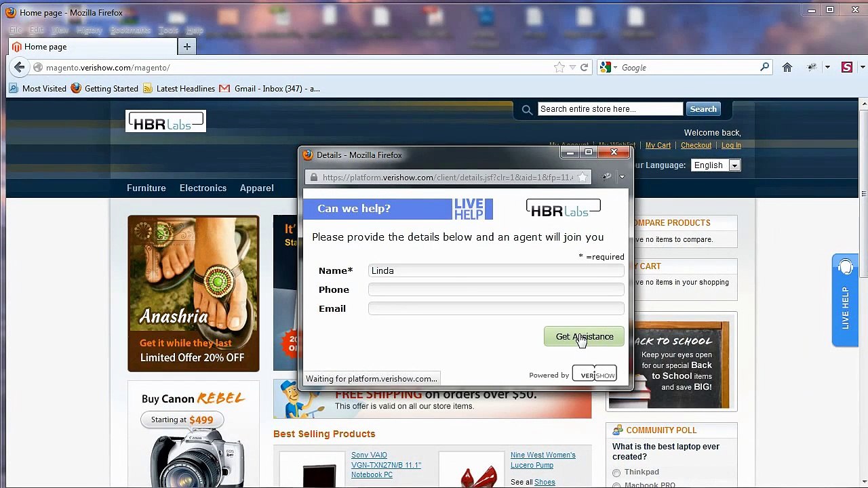Viewport: 868px width, 488px height.
Task: Click the Phone input field
Action: (x=496, y=290)
